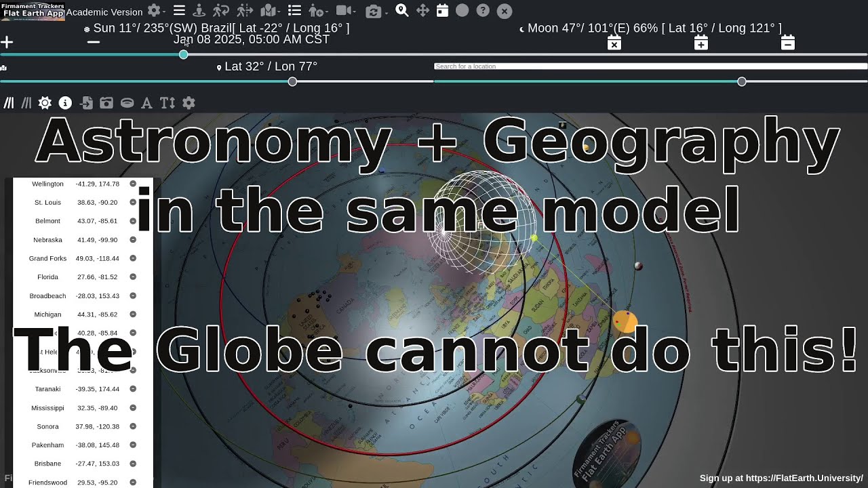This screenshot has width=868, height=488.
Task: Remove Sonora from location list
Action: (x=133, y=426)
